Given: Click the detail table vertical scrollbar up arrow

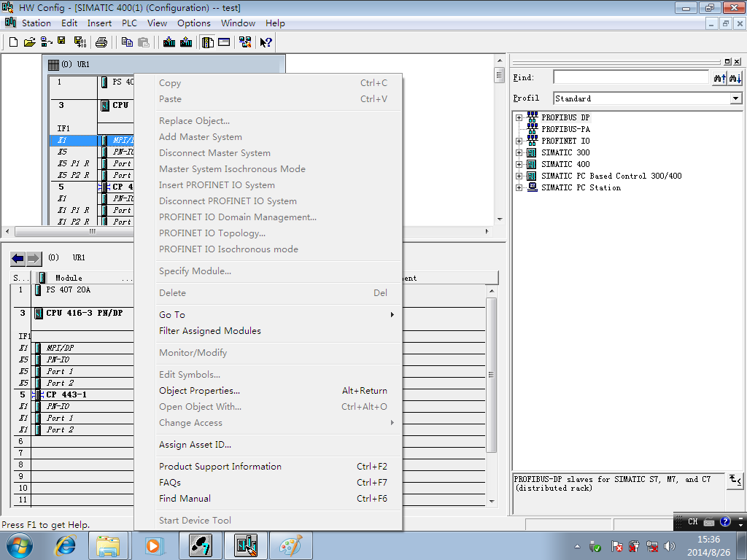Looking at the screenshot, I should (x=492, y=291).
